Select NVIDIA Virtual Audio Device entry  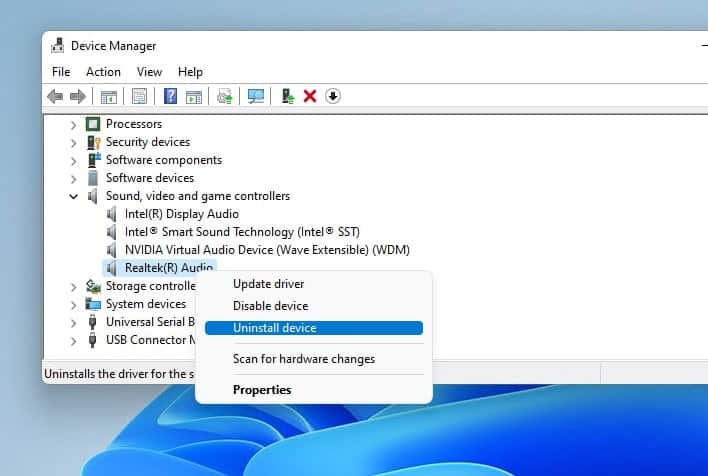[267, 250]
